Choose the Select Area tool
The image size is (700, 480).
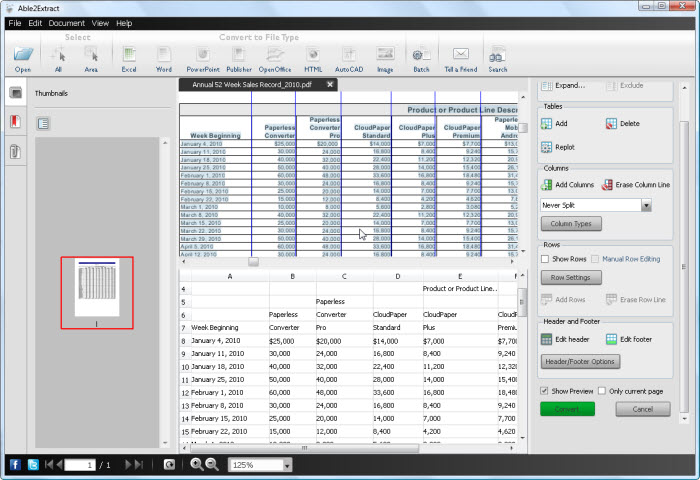pos(91,55)
